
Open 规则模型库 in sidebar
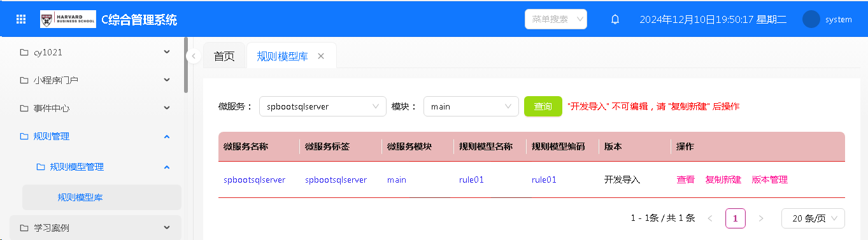coord(102,197)
